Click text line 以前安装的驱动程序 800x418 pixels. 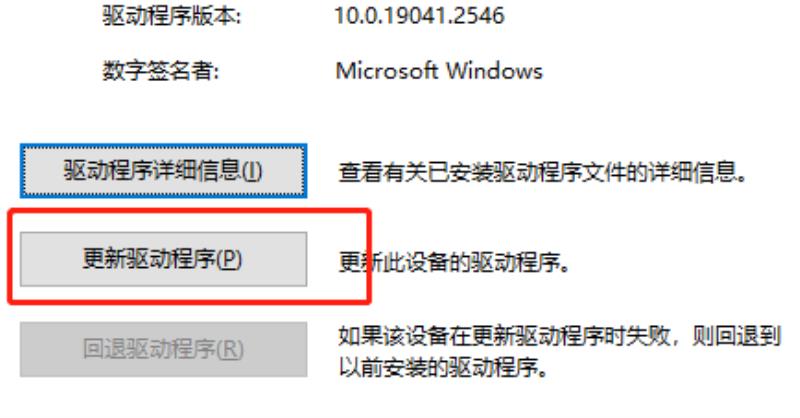click(x=444, y=367)
